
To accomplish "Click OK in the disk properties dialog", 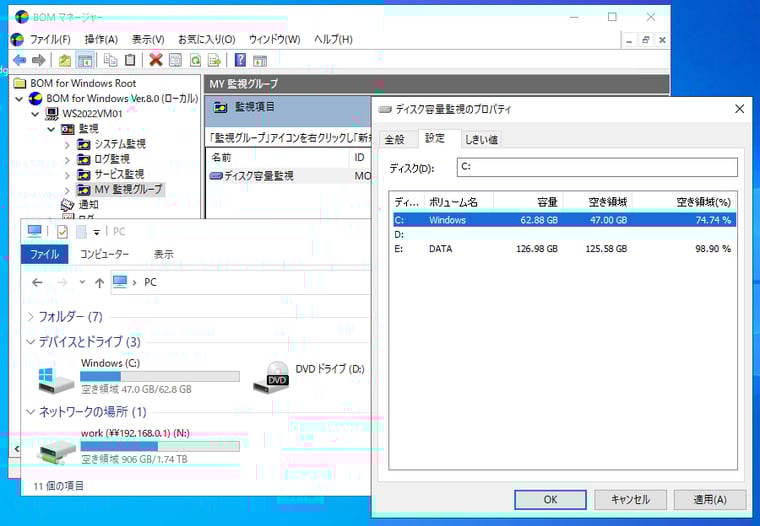I will (550, 499).
